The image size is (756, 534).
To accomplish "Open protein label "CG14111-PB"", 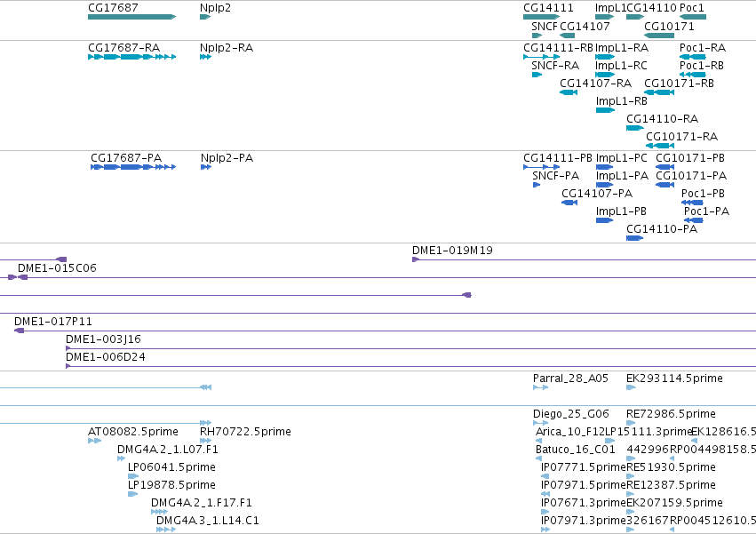I will point(558,158).
